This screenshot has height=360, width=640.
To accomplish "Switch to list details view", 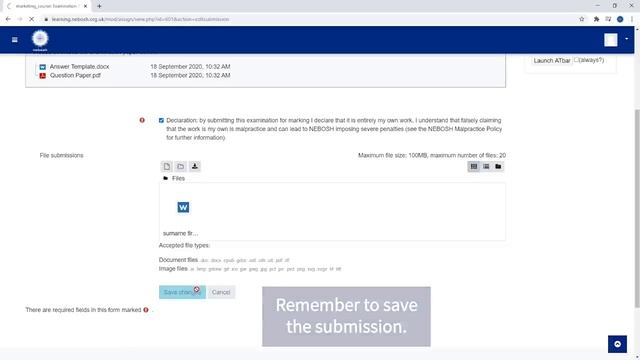I will tap(486, 167).
